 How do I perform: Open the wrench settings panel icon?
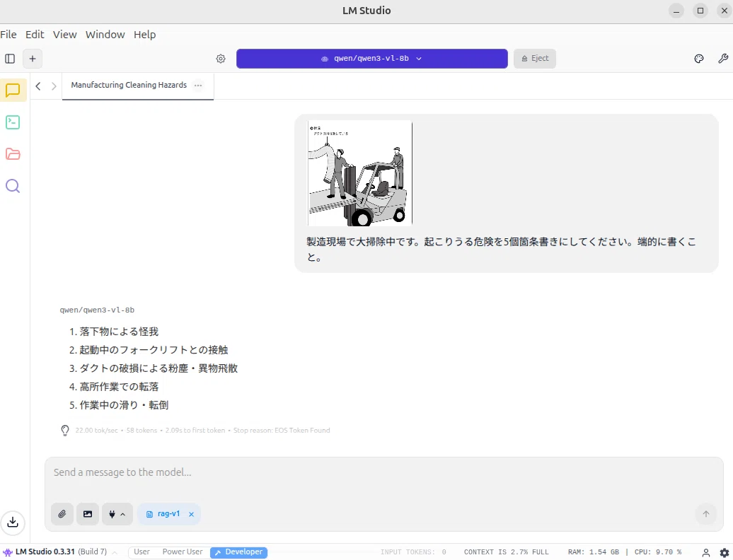coord(722,59)
